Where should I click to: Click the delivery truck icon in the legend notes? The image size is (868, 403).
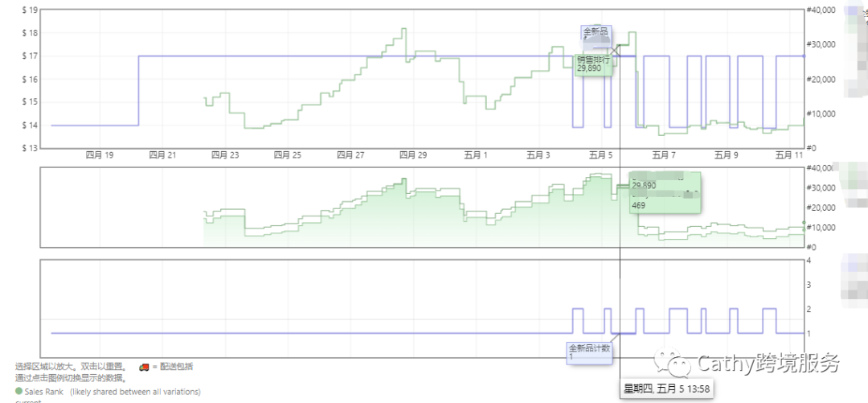tap(143, 367)
